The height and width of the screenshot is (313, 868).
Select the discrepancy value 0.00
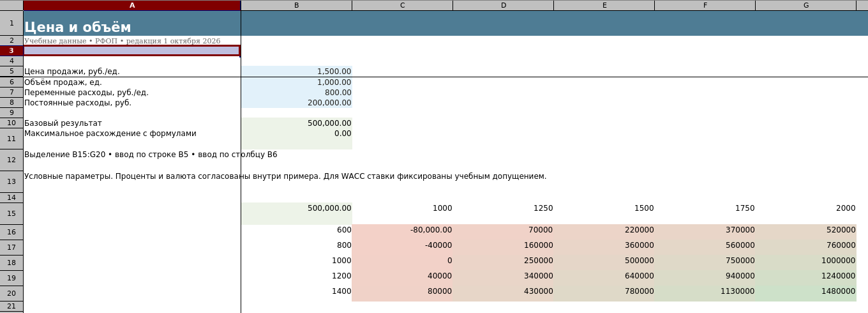click(296, 139)
